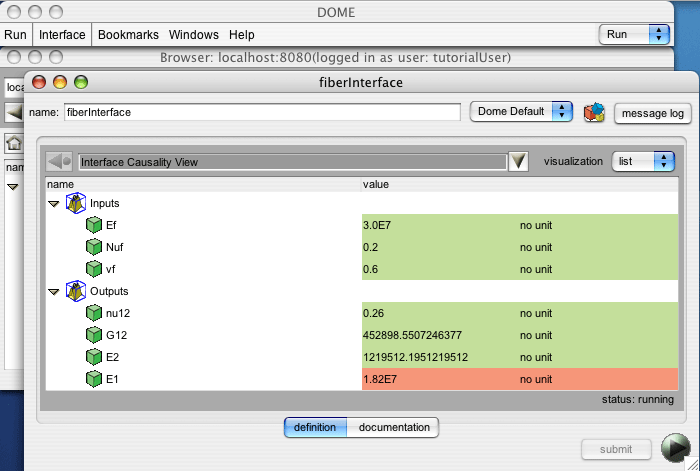Open the Run mode dropdown in DOME menu bar
The image size is (700, 471).
(634, 34)
